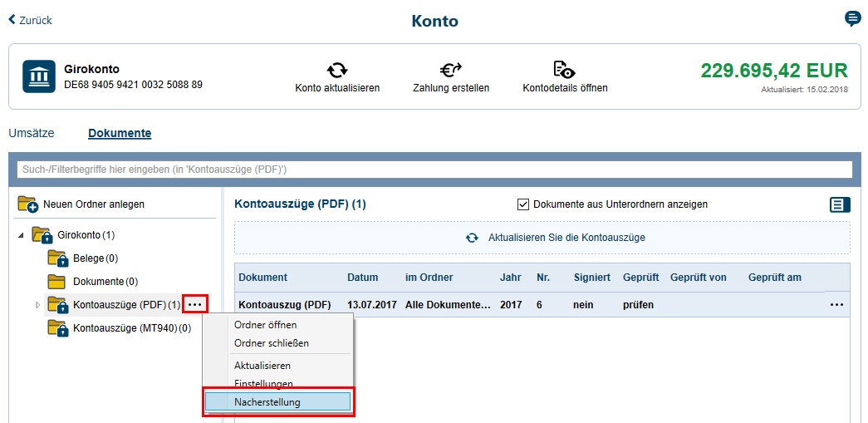
Task: Collapse the Girokonto tree node
Action: (x=21, y=236)
